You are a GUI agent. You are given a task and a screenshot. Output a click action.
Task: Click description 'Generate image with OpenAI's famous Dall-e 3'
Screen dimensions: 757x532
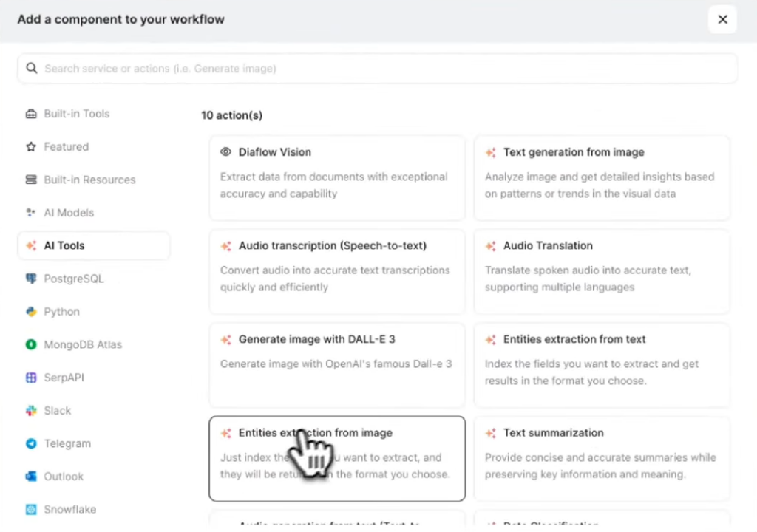[x=336, y=364]
